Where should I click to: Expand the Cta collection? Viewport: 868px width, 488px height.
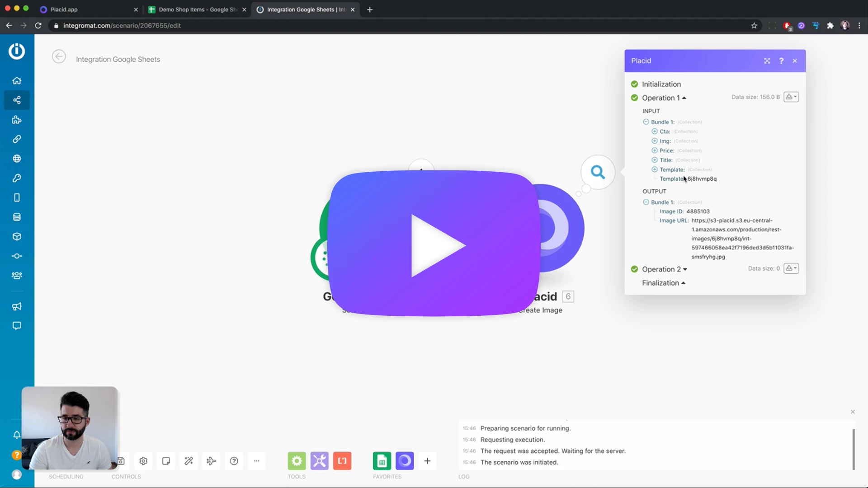655,131
